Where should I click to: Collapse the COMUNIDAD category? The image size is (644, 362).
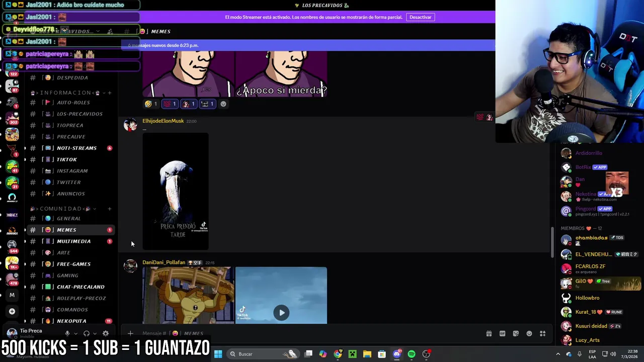pyautogui.click(x=63, y=209)
